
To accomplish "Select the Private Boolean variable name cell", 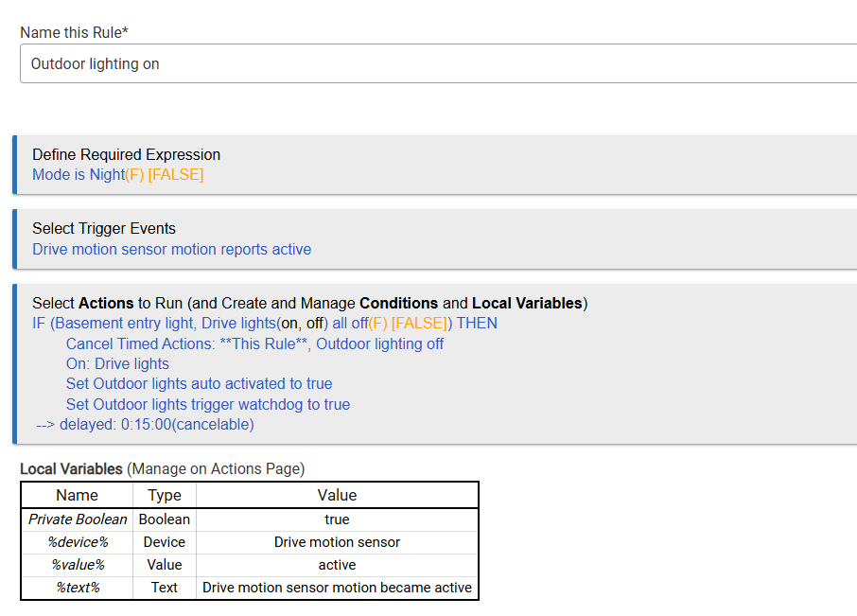I will pyautogui.click(x=77, y=519).
